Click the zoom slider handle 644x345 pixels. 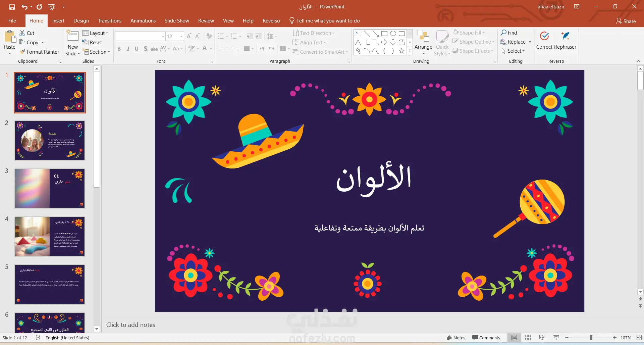pyautogui.click(x=591, y=338)
